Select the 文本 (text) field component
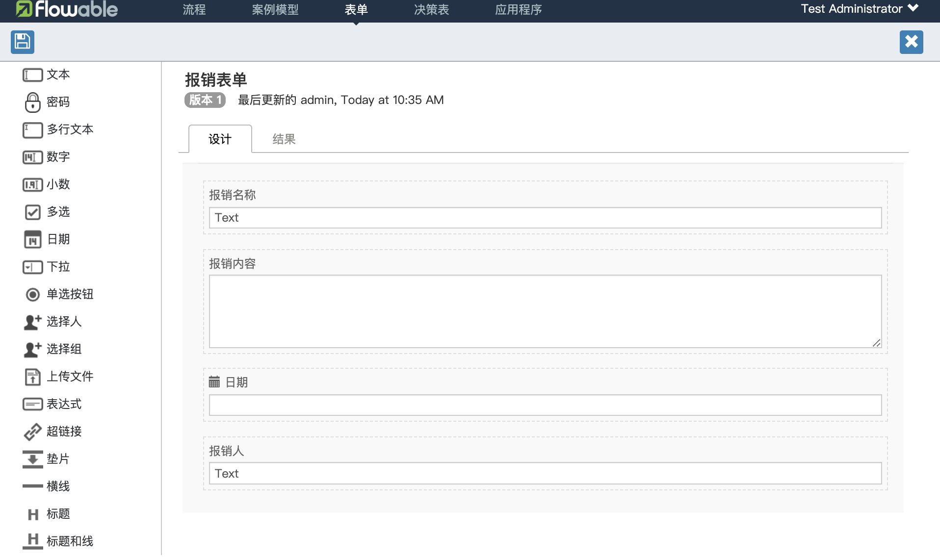The image size is (940, 560). (x=58, y=75)
